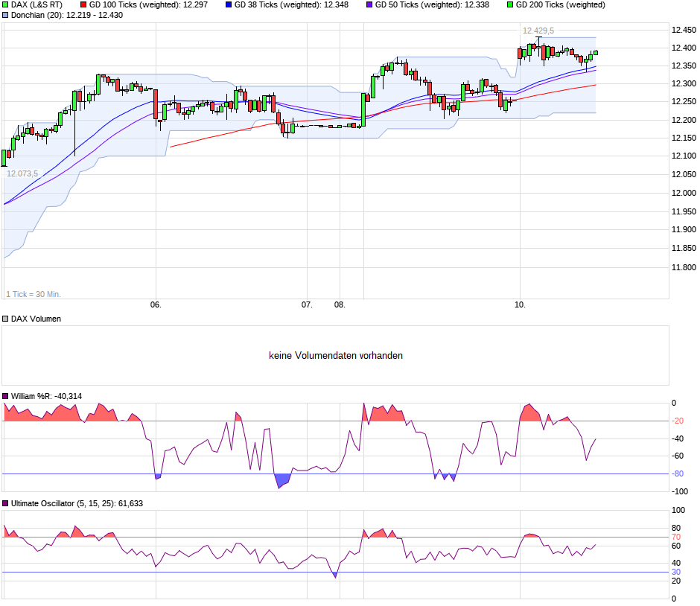Screen dimensions: 700x606
Task: Click the 11.800 price axis label
Action: [684, 267]
